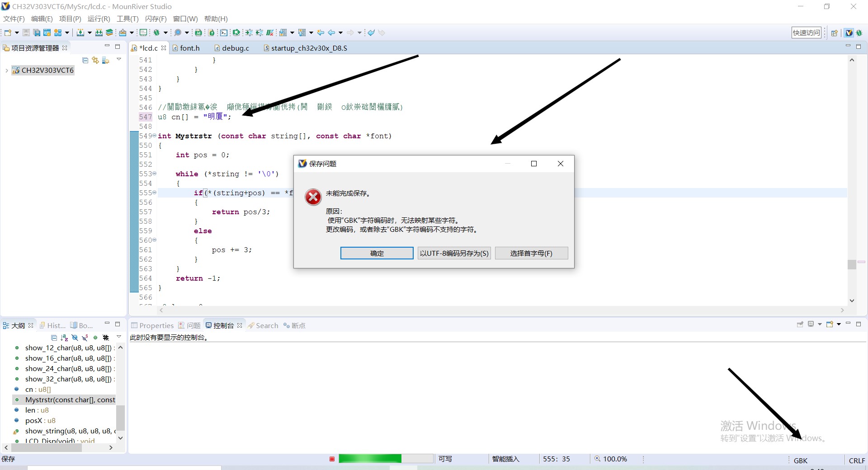The image size is (868, 470).
Task: Click the Save All toolbar icon
Action: pos(37,33)
